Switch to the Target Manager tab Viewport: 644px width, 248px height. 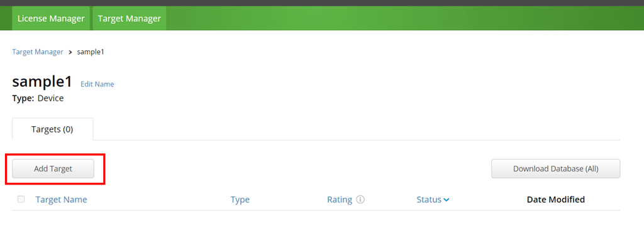click(x=130, y=18)
